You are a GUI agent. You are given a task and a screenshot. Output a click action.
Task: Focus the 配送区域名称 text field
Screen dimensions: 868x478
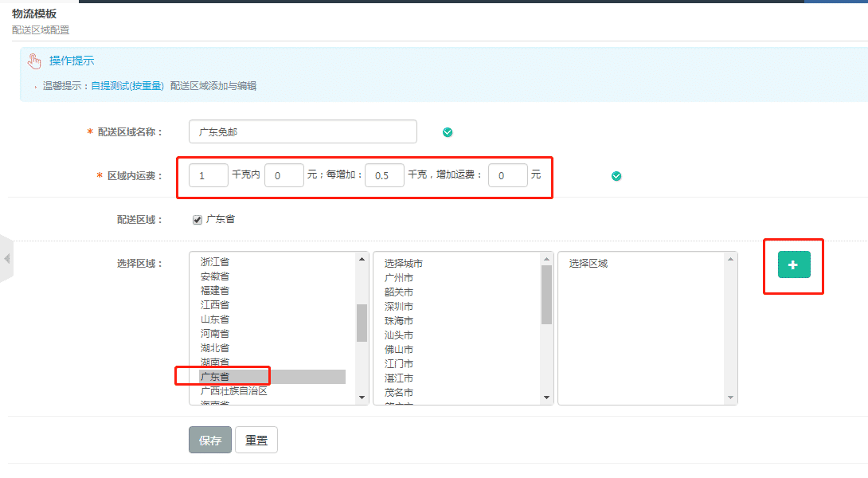point(303,132)
